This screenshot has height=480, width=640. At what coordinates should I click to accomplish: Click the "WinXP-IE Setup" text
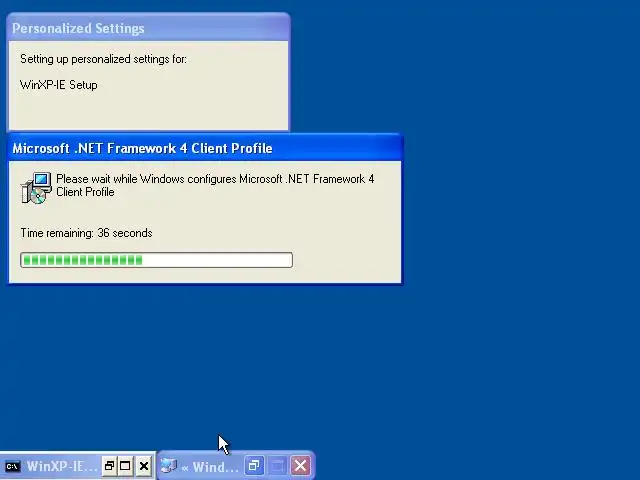59,85
